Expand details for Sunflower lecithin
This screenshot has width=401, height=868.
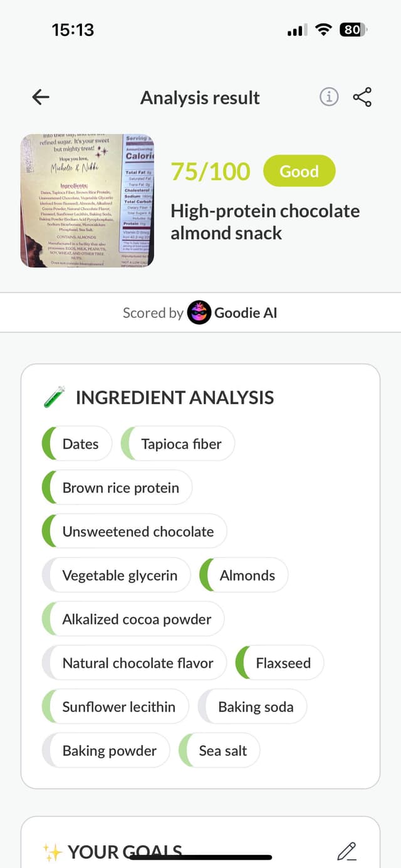[115, 706]
